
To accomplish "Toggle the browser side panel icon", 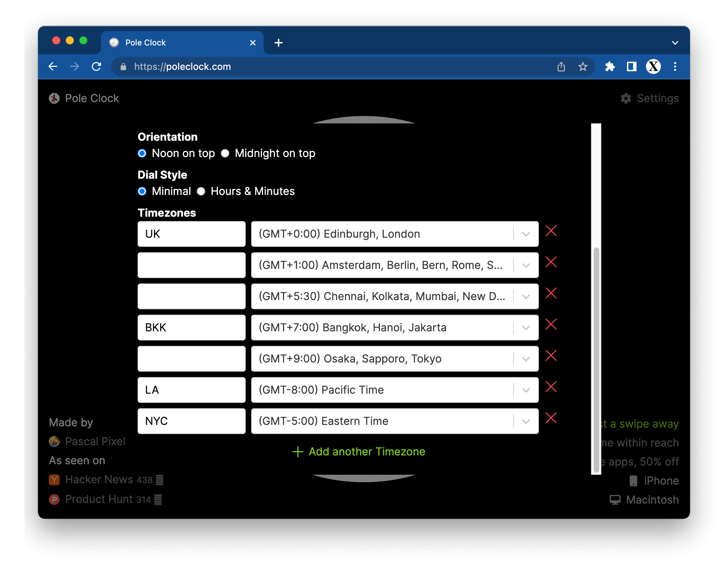I will (x=631, y=66).
